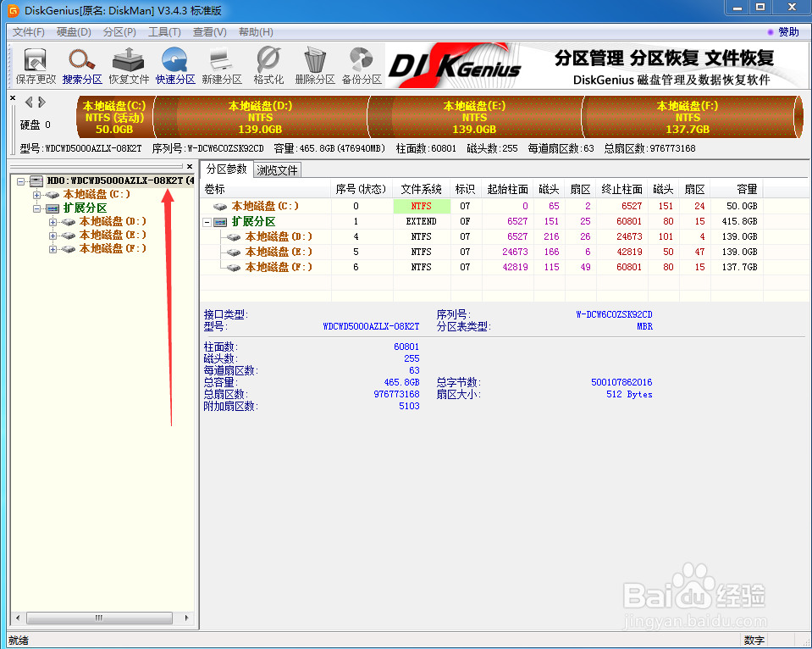Start 快速分区 (Quick Partition)
The image size is (812, 649).
pos(175,66)
